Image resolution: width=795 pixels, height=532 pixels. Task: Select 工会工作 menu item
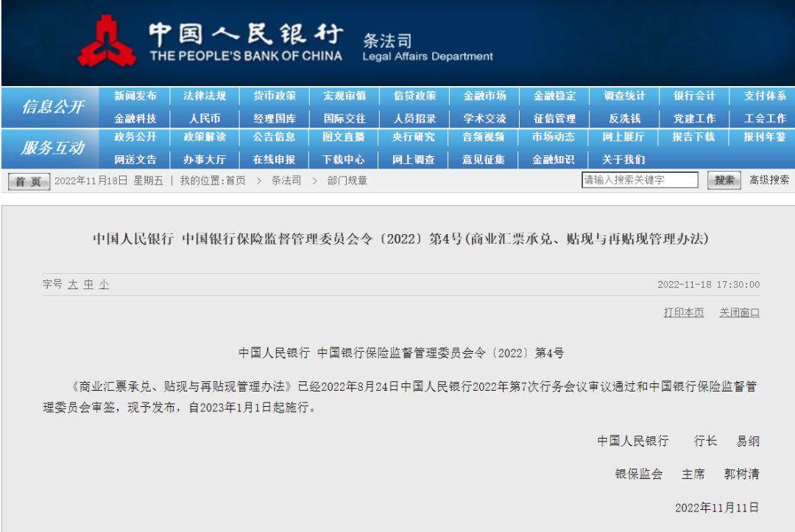(765, 118)
